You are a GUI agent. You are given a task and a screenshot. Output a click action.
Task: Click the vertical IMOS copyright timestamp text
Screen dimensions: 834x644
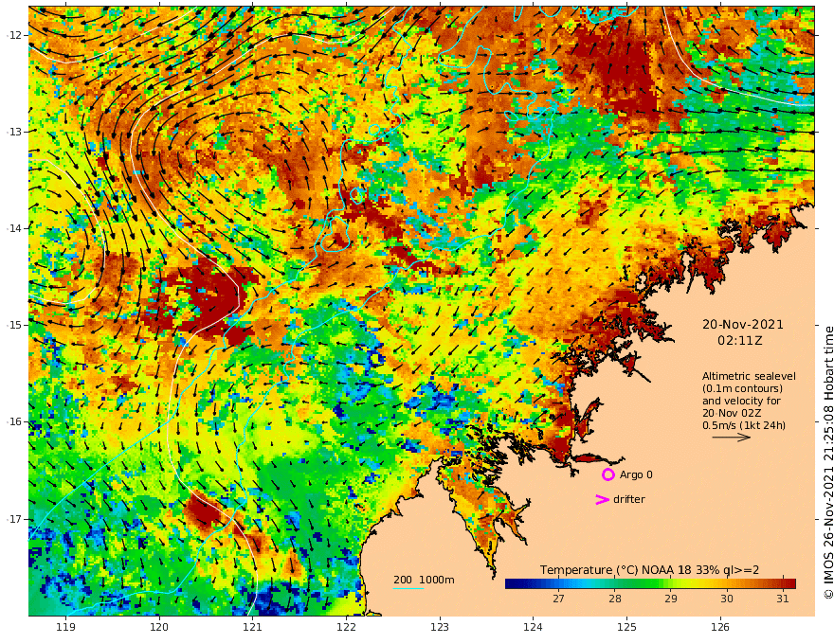click(828, 462)
